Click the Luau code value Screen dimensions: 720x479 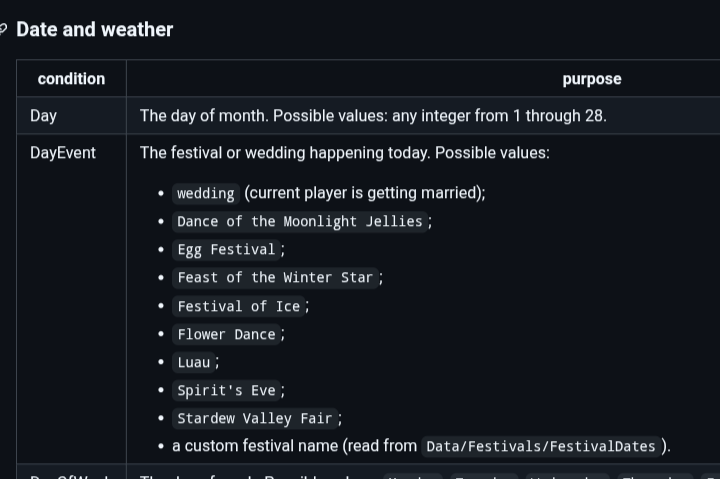click(193, 362)
